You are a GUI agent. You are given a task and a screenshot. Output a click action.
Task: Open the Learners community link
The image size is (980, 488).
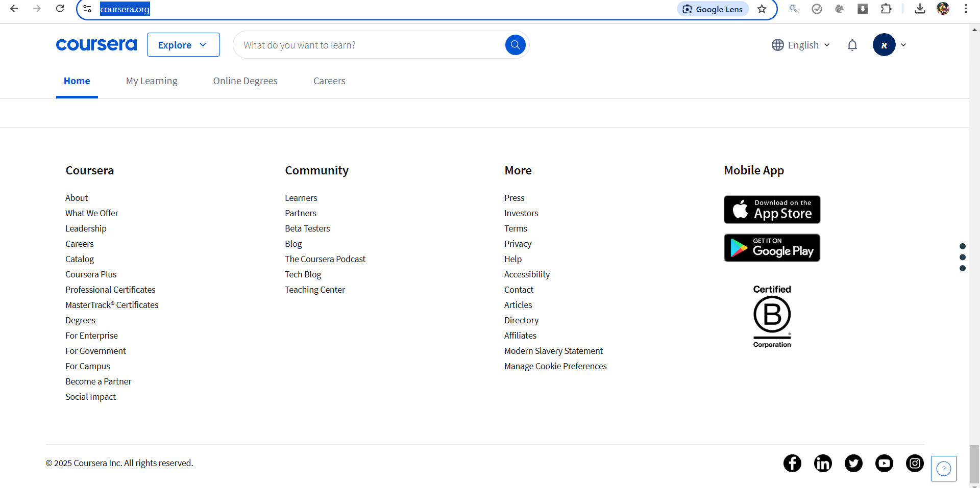click(301, 198)
